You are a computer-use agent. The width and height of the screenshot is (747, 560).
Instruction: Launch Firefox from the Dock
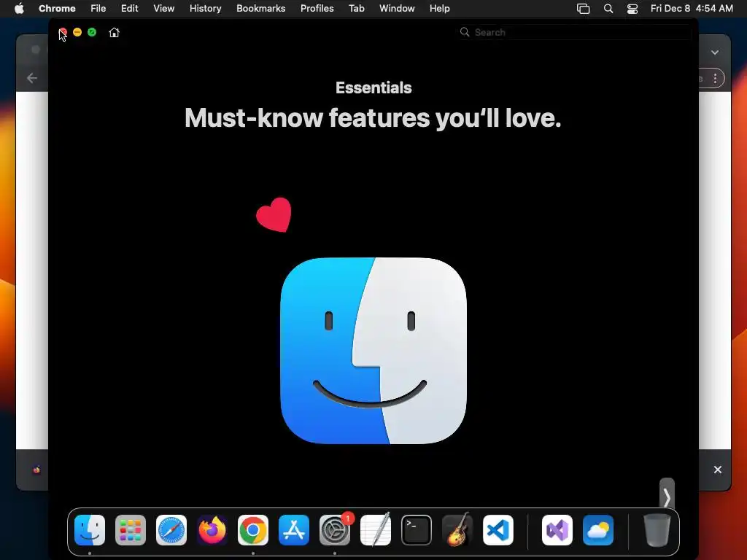212,530
